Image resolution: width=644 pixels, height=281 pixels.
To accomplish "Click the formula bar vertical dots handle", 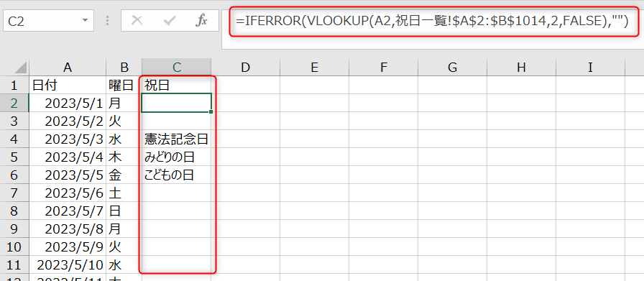I will coord(108,21).
